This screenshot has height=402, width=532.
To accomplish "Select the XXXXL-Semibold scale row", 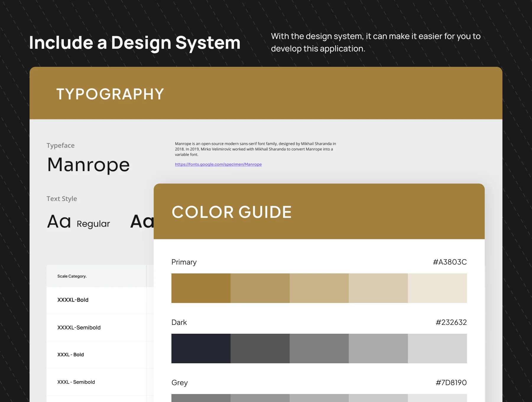I will (100, 328).
